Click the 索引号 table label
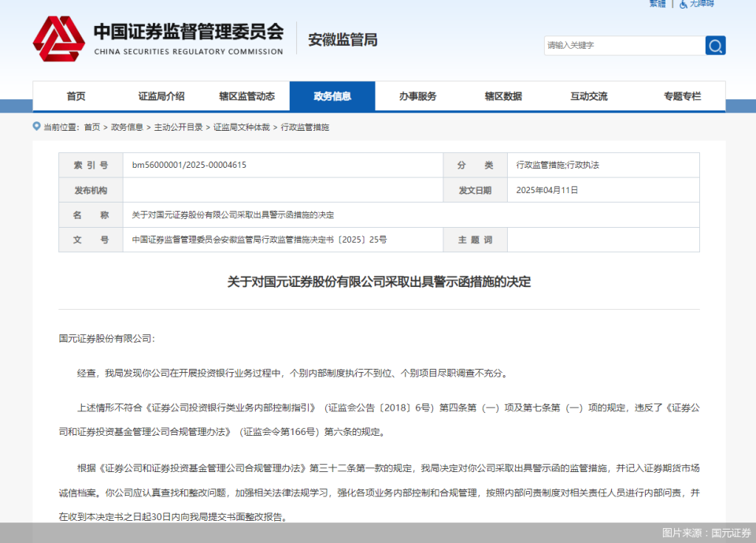This screenshot has height=543, width=756. coord(91,165)
